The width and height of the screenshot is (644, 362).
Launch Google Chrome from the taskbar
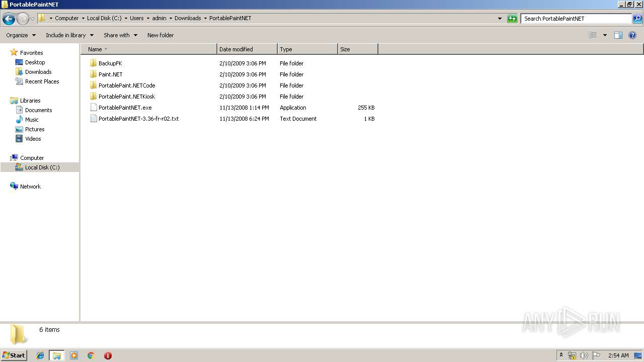pyautogui.click(x=91, y=355)
